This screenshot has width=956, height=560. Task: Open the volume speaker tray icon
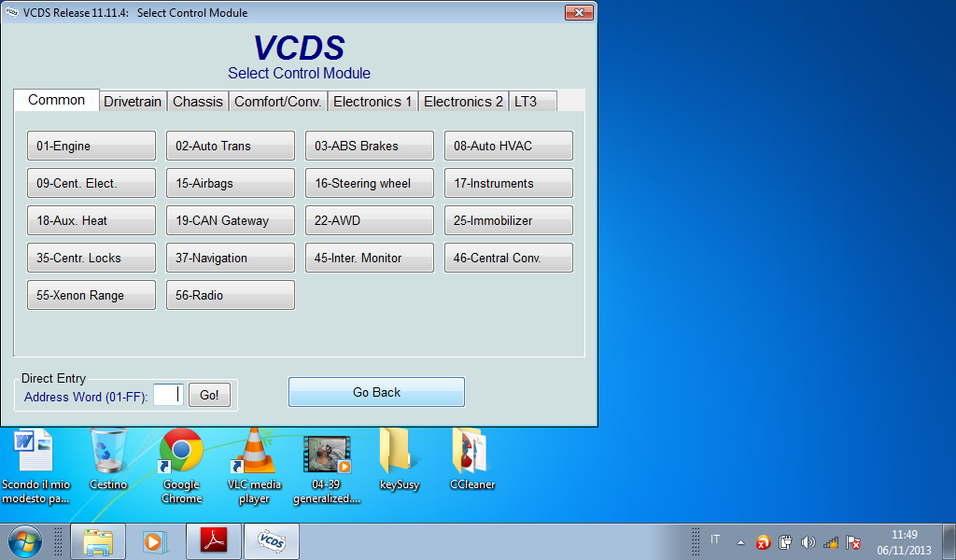pos(808,542)
